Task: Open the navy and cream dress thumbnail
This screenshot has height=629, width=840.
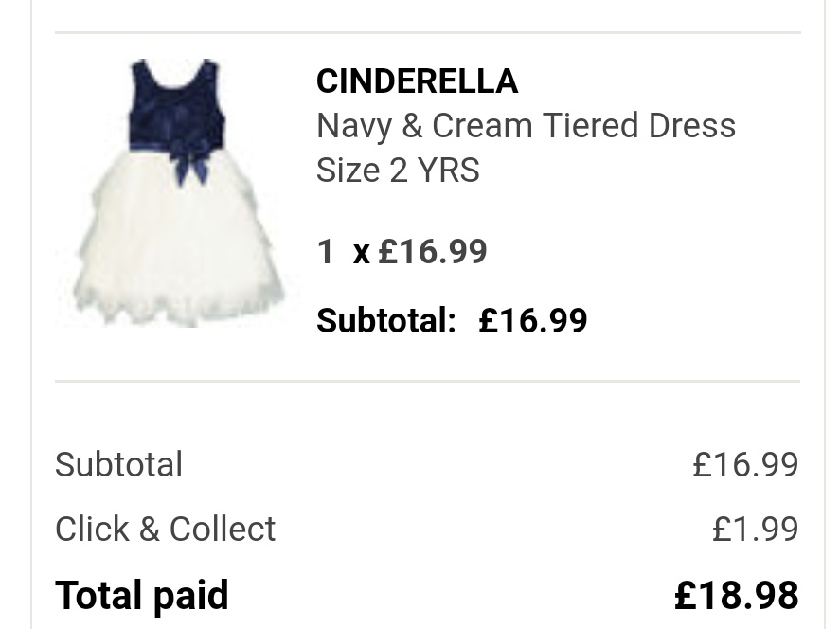Action: click(178, 193)
